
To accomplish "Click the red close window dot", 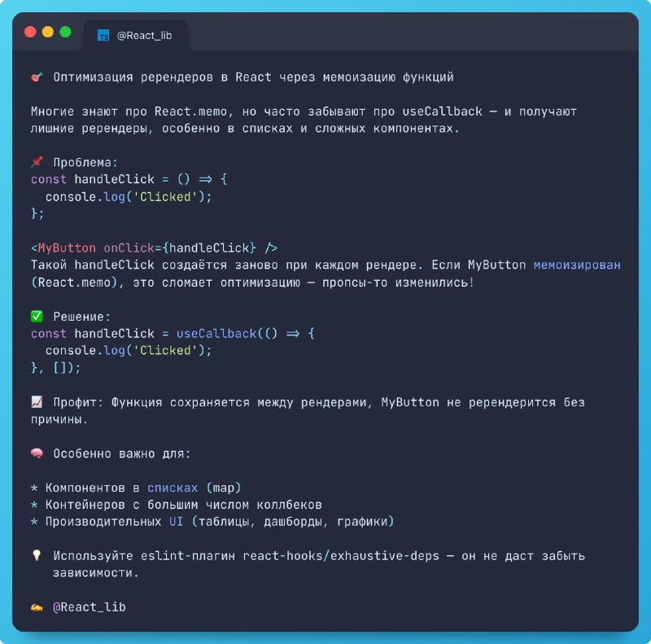I will click(x=30, y=32).
